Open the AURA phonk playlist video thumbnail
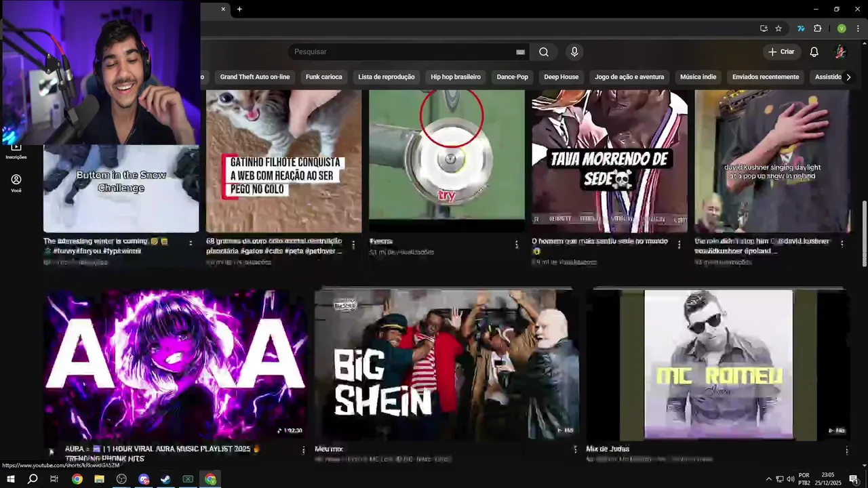Image resolution: width=868 pixels, height=488 pixels. [x=176, y=365]
